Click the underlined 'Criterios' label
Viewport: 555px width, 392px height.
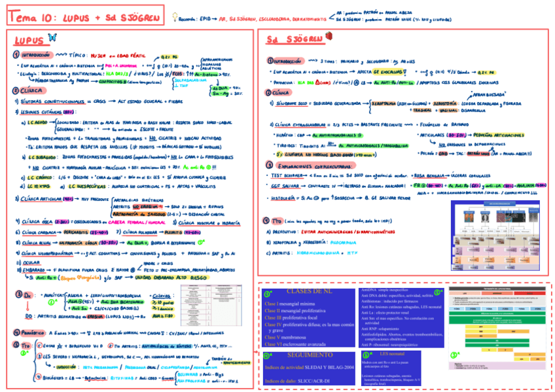click(161, 296)
